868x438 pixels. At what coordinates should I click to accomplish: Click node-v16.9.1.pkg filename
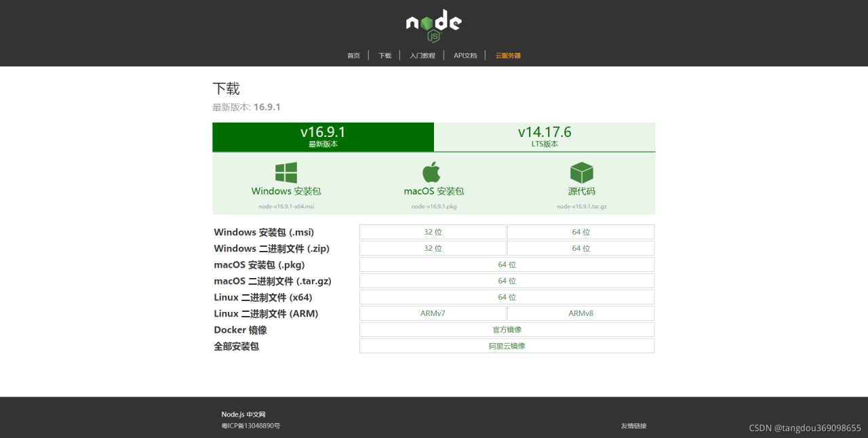[x=434, y=206]
